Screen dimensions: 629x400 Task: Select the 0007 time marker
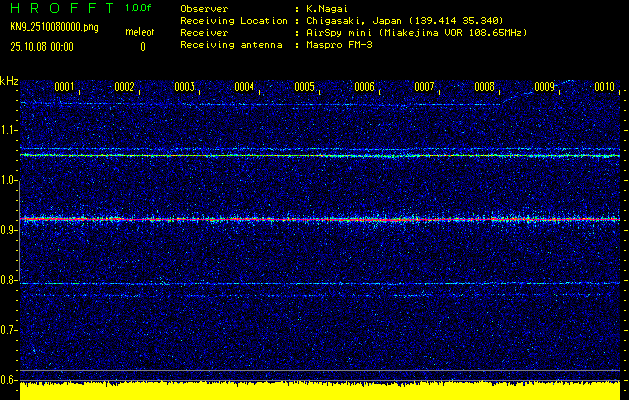424,87
